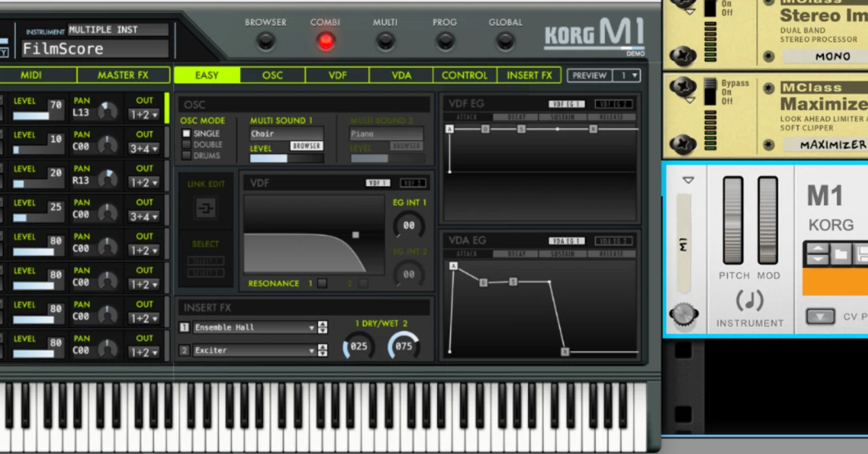Toggle insert effect slot 2 button
Image resolution: width=868 pixels, height=454 pixels.
tap(184, 350)
